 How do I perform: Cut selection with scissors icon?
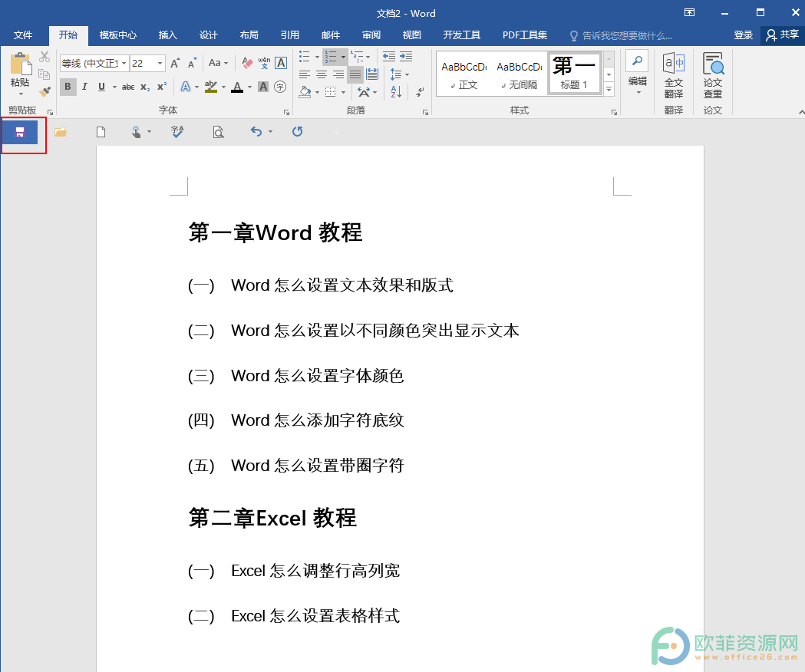[45, 56]
